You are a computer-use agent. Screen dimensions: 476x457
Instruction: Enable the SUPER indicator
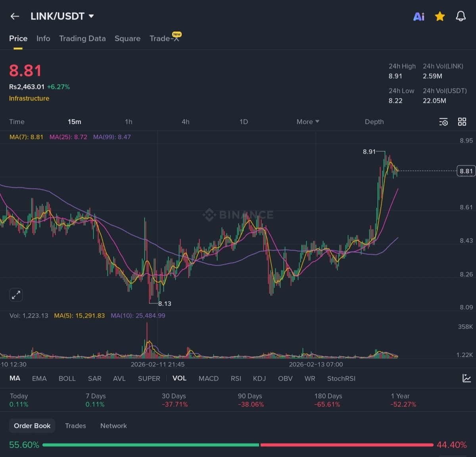[x=149, y=378]
